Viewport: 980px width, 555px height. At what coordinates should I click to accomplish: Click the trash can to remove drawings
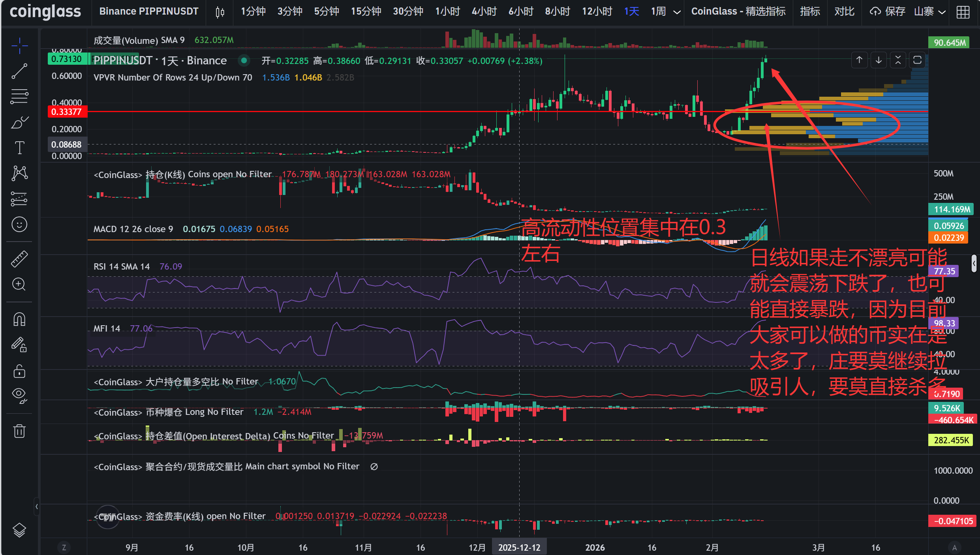tap(19, 431)
